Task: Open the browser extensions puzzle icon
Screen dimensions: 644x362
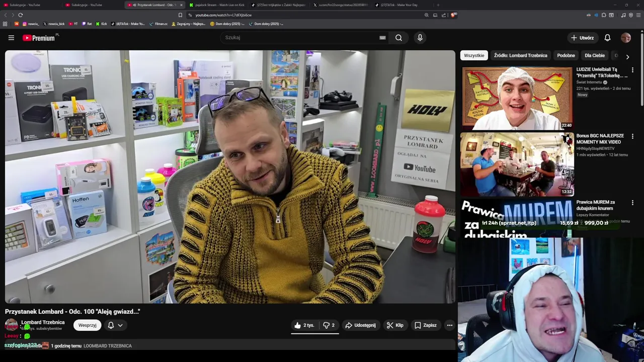Action: (604, 15)
